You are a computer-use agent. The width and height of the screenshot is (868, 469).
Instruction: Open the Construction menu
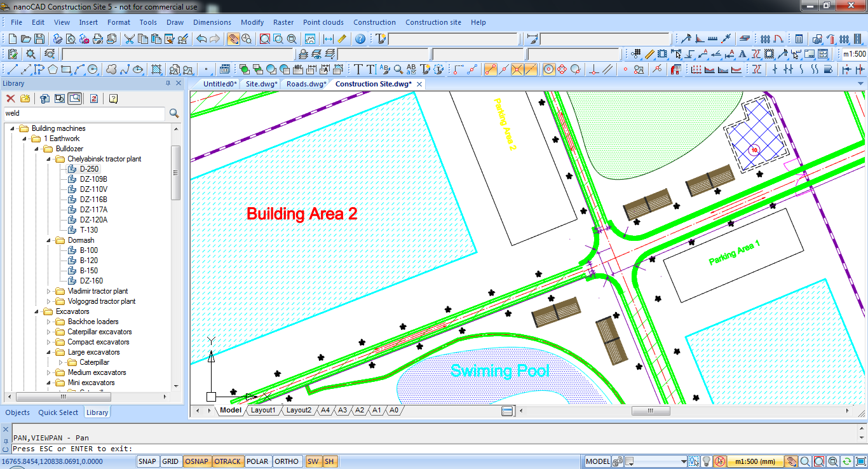click(x=374, y=22)
